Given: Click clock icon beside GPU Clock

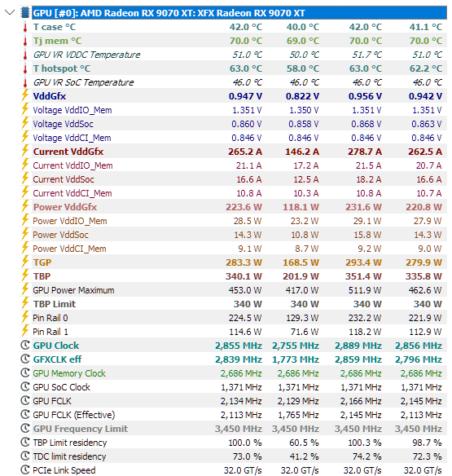Looking at the screenshot, I should point(25,345).
